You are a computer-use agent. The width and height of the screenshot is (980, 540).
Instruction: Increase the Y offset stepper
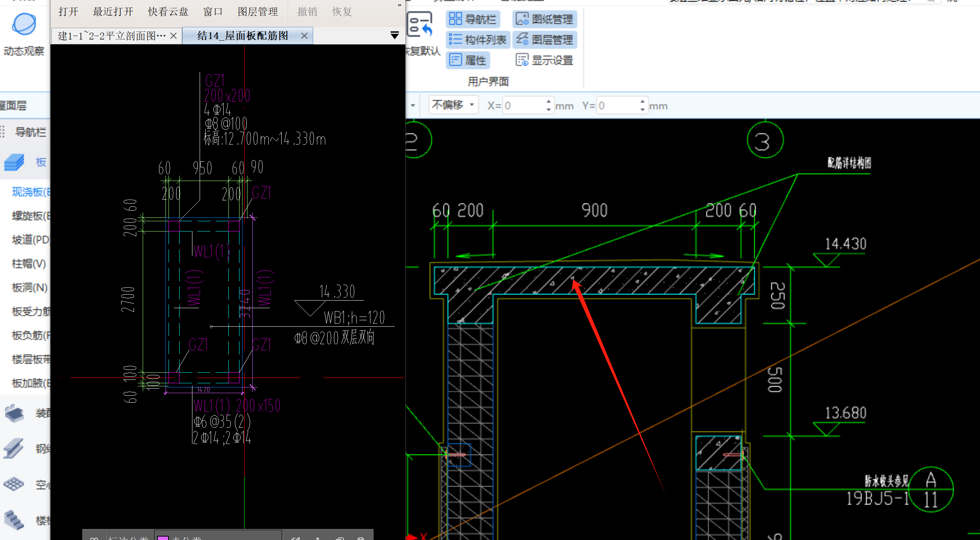point(643,101)
